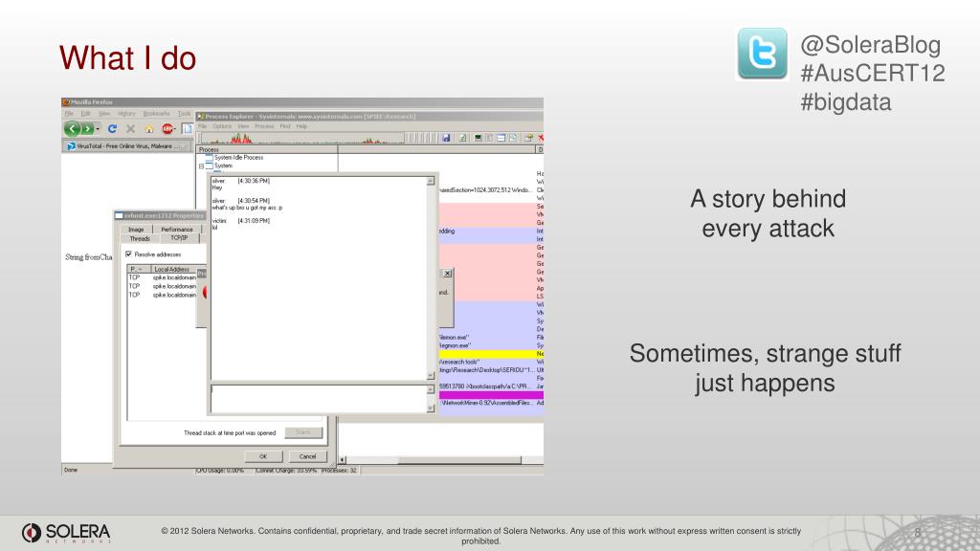Click the Process Explorer system information icon

(x=479, y=138)
